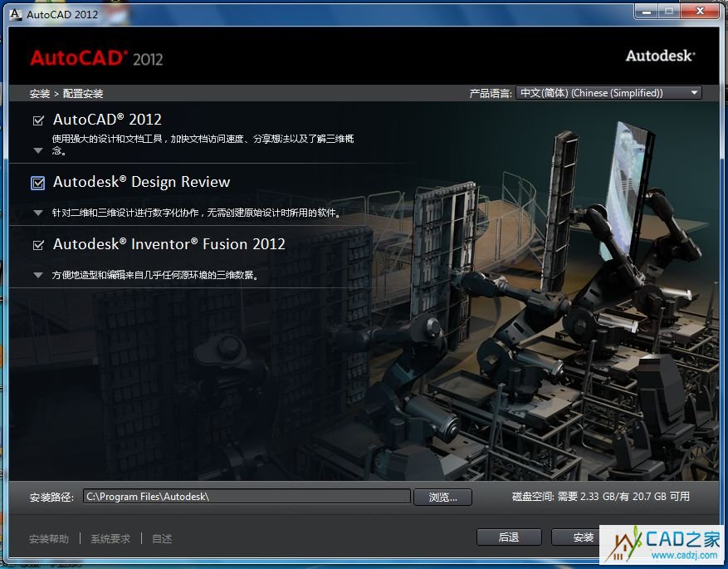Screen dimensions: 728x569
Task: Click the AutoCAD title bar app icon
Action: click(x=16, y=14)
